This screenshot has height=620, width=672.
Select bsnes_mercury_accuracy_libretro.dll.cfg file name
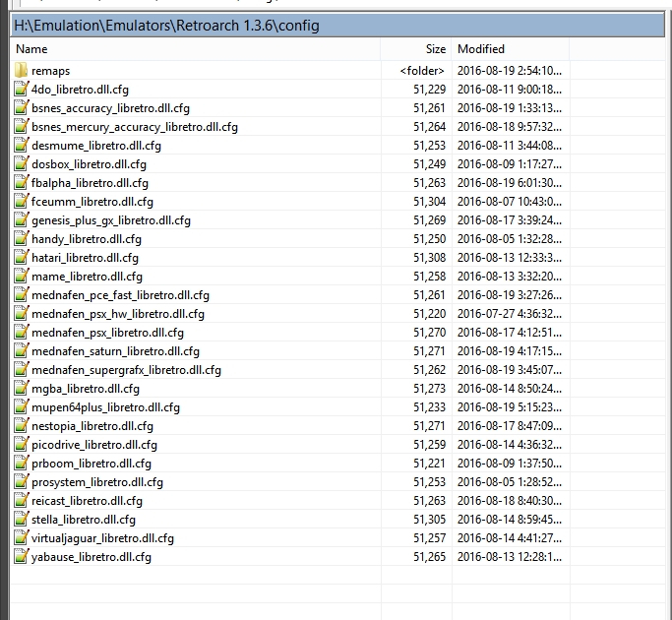click(x=135, y=127)
